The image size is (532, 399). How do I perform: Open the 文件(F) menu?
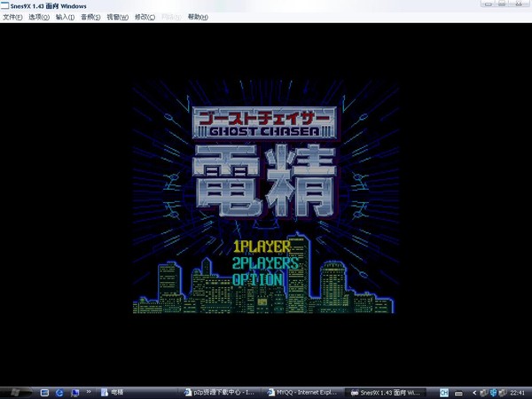pos(12,17)
